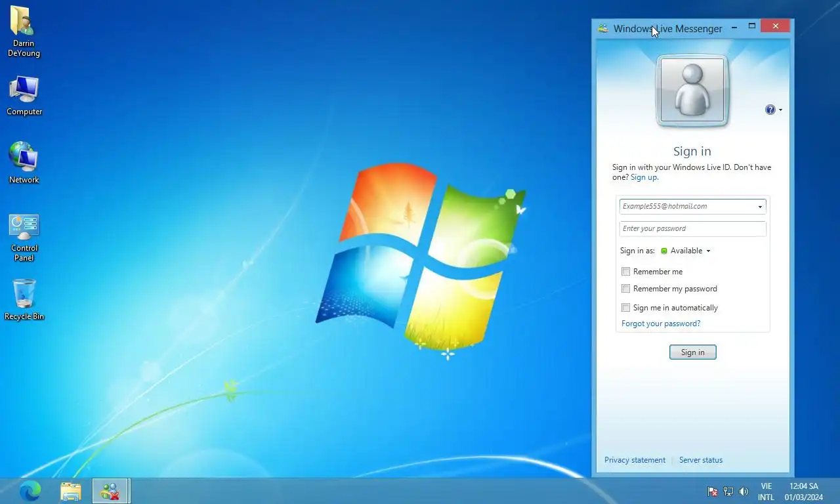The image size is (840, 504).
Task: Open the Server status link
Action: tap(701, 460)
